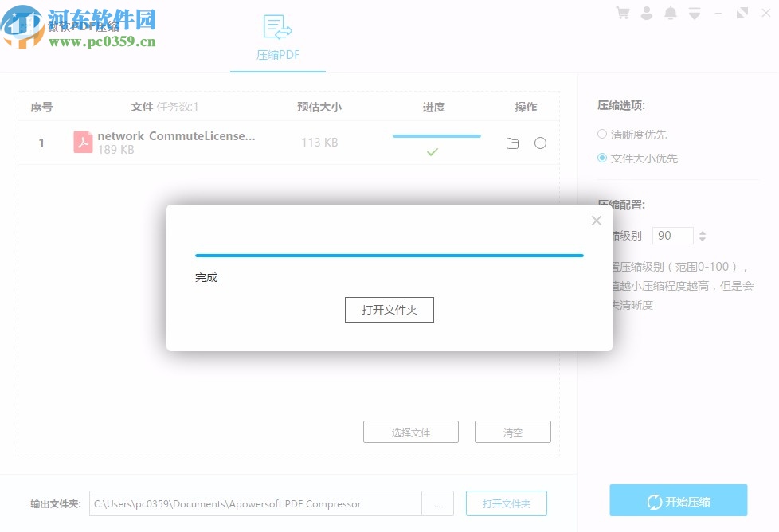The image size is (779, 532).
Task: Click 打开文件夹 in the completion dialog
Action: click(389, 310)
